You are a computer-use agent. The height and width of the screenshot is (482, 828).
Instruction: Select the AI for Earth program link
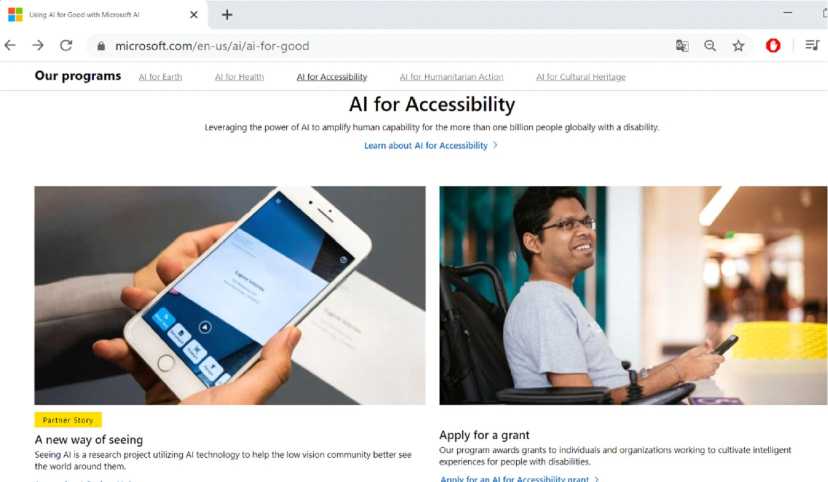click(161, 77)
